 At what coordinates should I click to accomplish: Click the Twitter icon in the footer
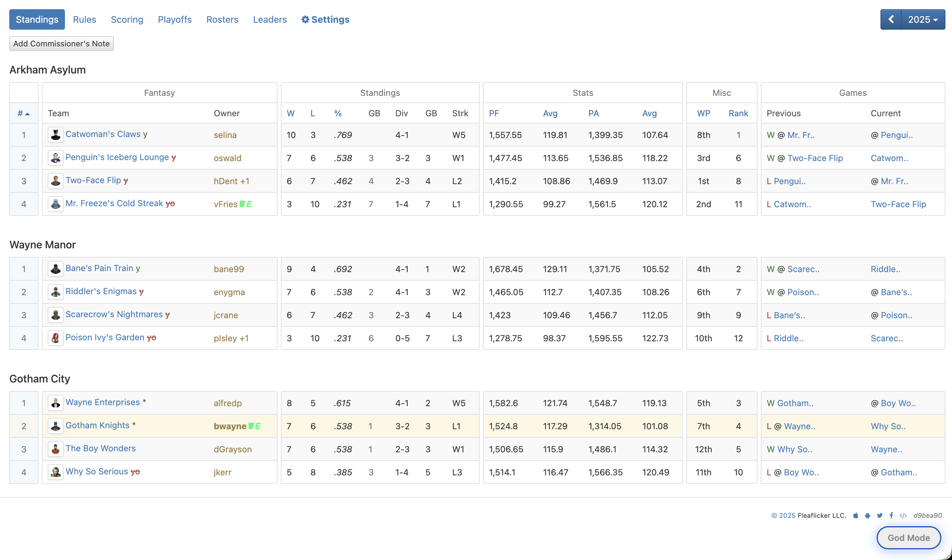(x=879, y=515)
